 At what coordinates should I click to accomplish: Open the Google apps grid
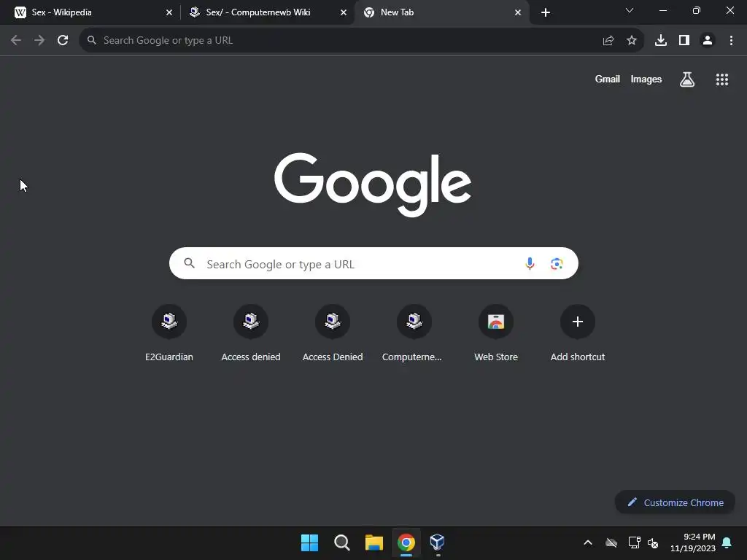pyautogui.click(x=722, y=79)
